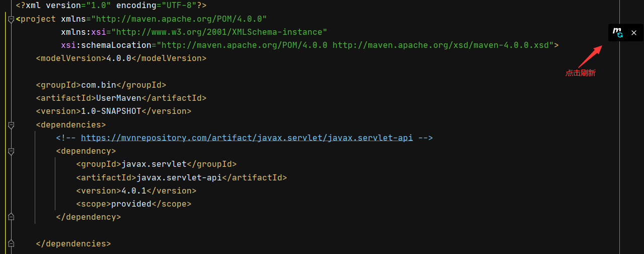Place cursor in com.bin groupId value
644x254 pixels.
(99, 85)
